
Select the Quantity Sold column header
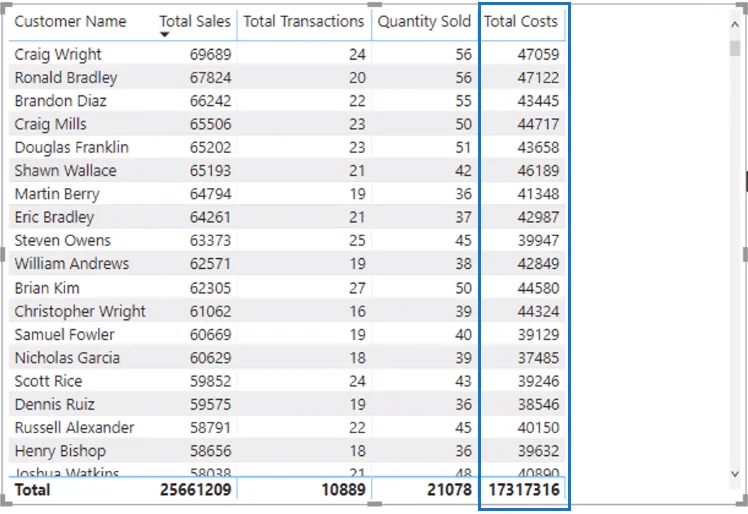pyautogui.click(x=424, y=21)
